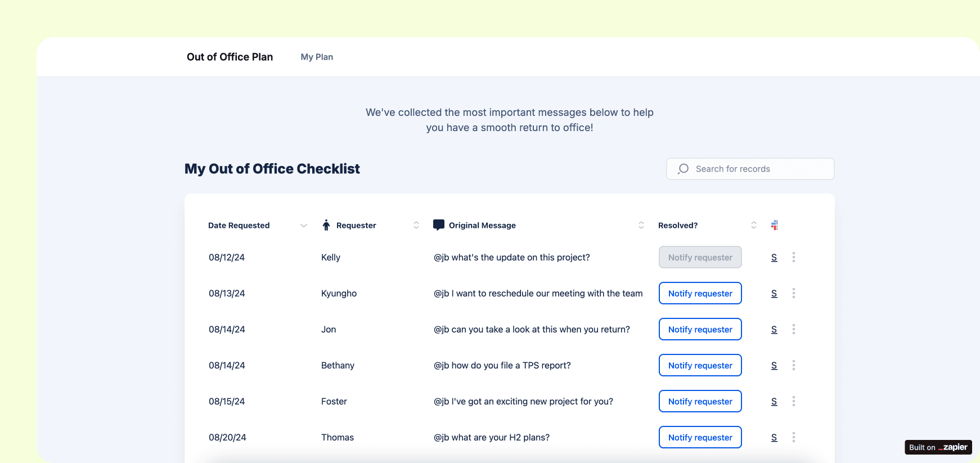Image resolution: width=980 pixels, height=463 pixels.
Task: Open the three-dot menu for Foster's row
Action: [x=793, y=401]
